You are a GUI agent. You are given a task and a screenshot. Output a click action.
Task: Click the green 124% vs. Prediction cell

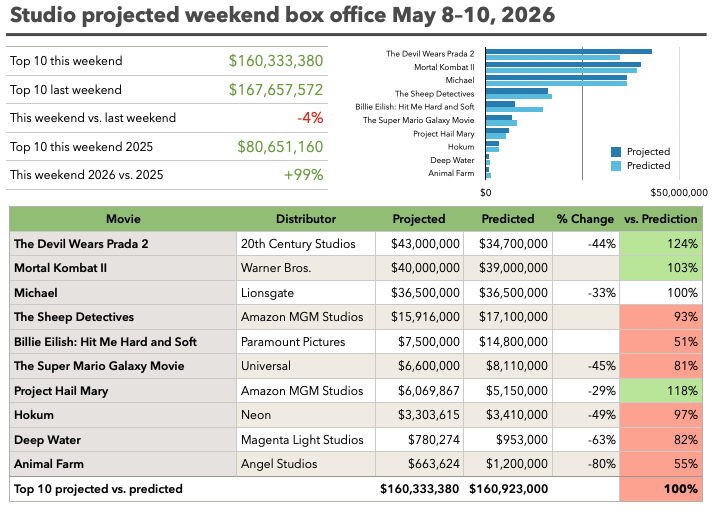click(x=661, y=243)
